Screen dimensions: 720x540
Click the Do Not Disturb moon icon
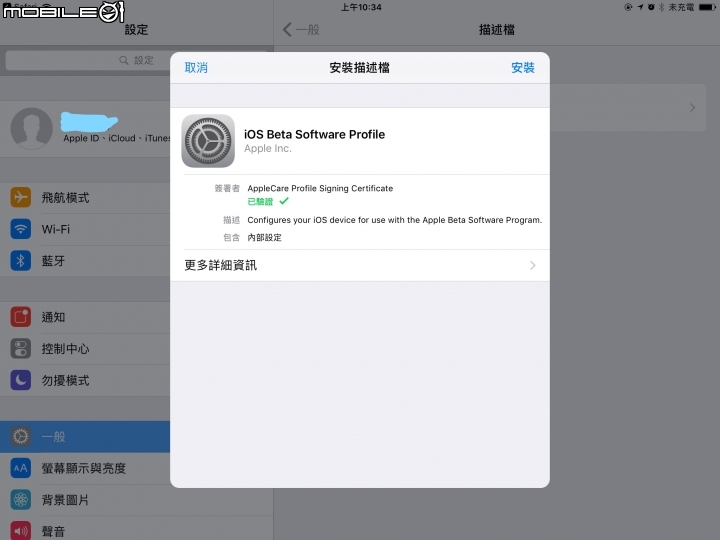[21, 380]
